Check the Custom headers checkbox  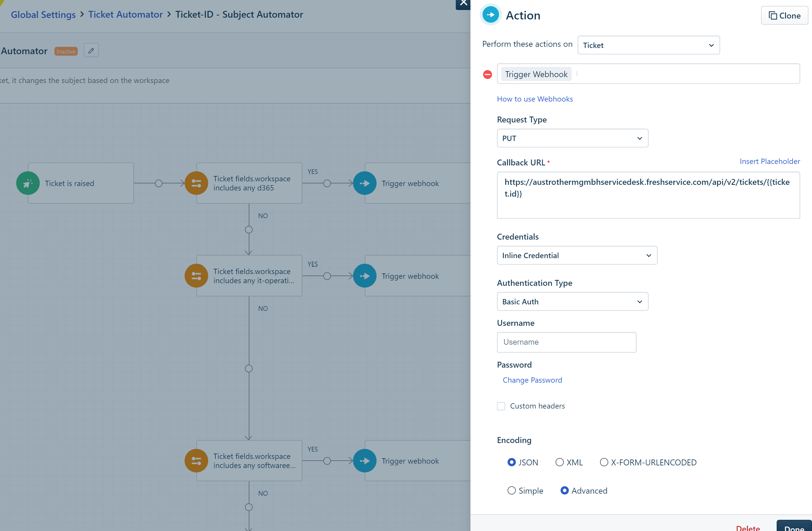pyautogui.click(x=501, y=406)
